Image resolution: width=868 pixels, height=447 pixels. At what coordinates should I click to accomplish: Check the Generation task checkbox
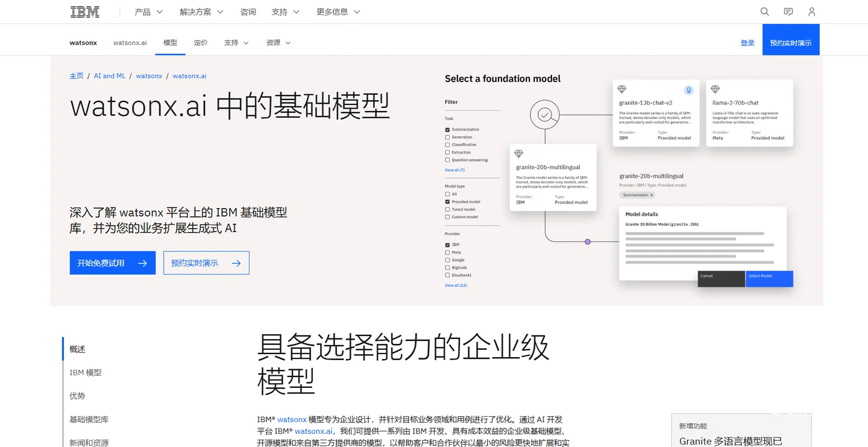447,137
